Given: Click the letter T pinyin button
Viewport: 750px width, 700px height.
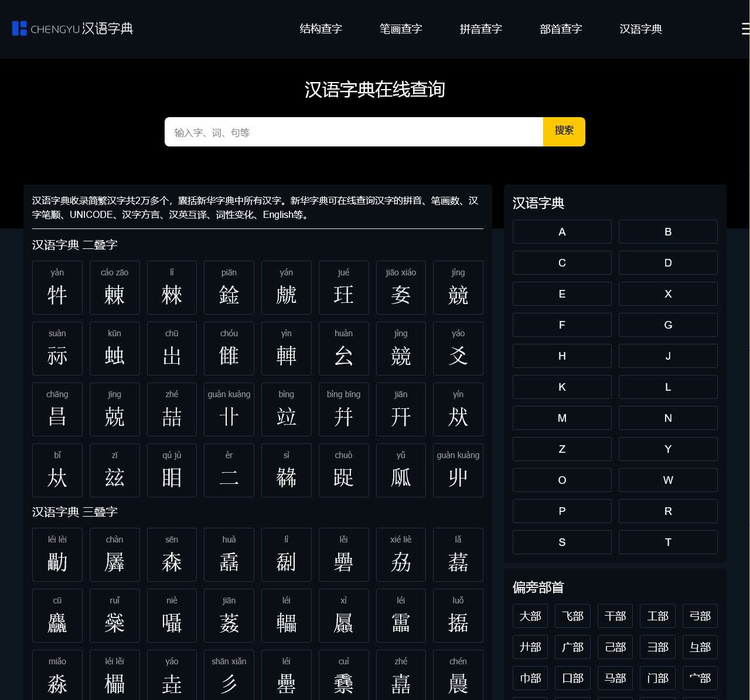Looking at the screenshot, I should pos(668,542).
